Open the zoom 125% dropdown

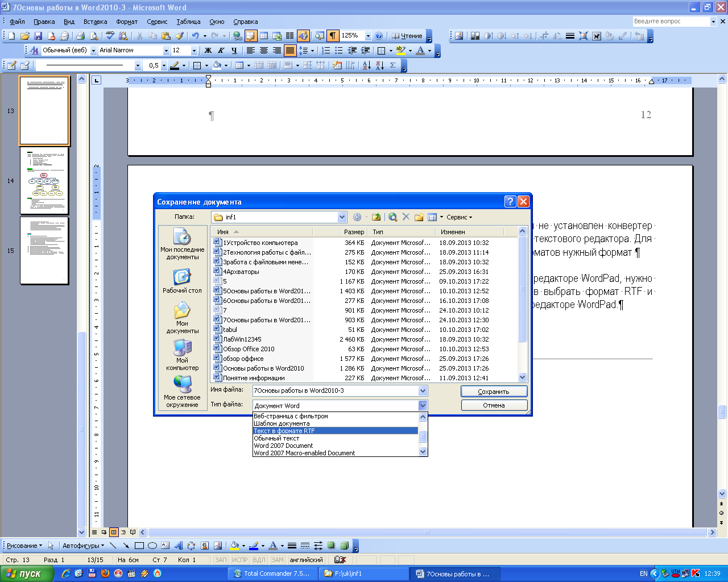tap(369, 36)
